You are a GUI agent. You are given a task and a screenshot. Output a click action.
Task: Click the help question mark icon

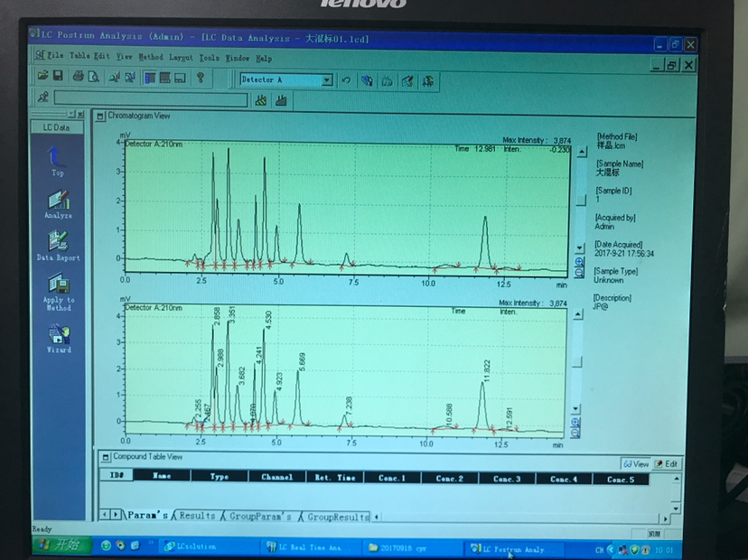[x=201, y=78]
